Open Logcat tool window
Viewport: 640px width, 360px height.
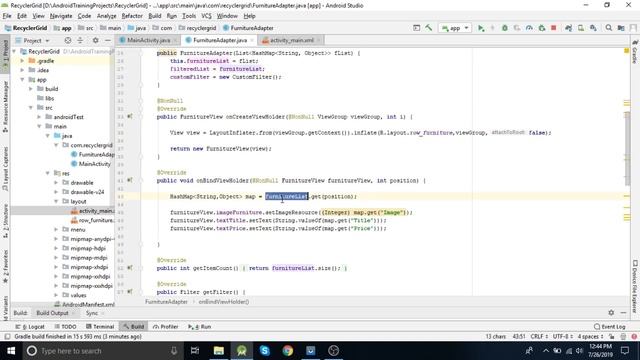pos(30,327)
